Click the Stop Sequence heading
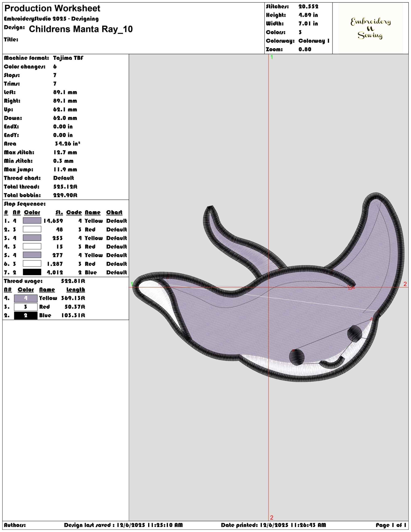 [25, 204]
